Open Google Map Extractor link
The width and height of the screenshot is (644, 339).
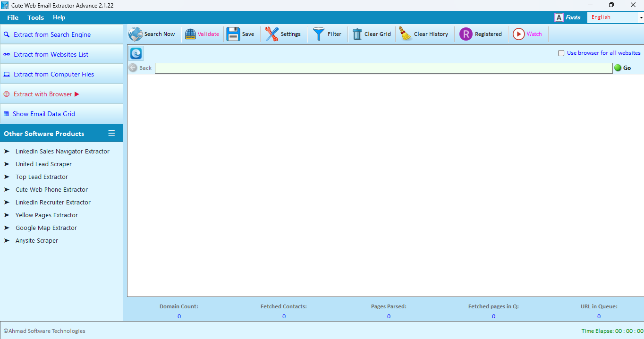click(46, 228)
